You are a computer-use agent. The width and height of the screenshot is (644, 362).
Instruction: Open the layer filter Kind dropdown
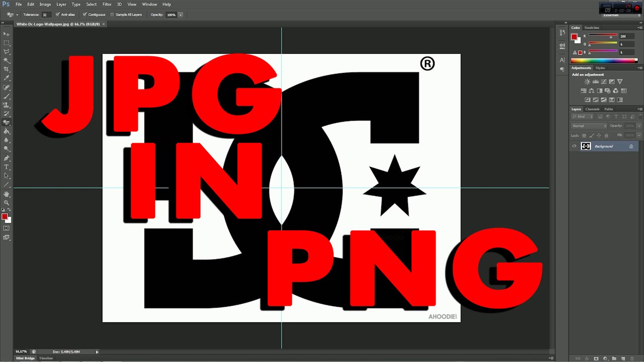pyautogui.click(x=583, y=117)
